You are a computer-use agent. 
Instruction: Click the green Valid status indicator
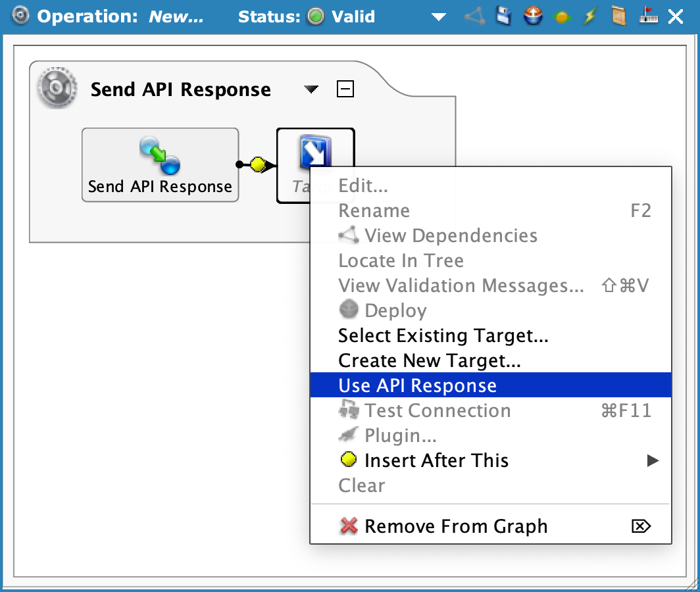316,16
